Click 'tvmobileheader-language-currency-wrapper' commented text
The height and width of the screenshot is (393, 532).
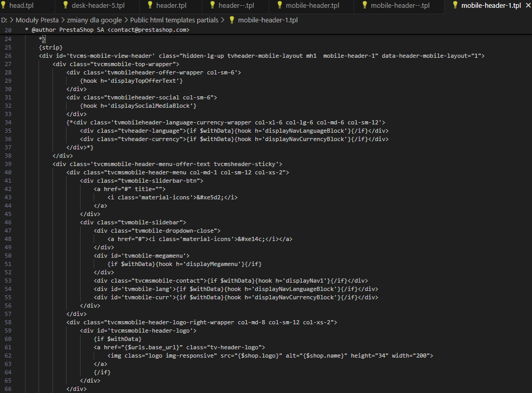[x=183, y=123]
